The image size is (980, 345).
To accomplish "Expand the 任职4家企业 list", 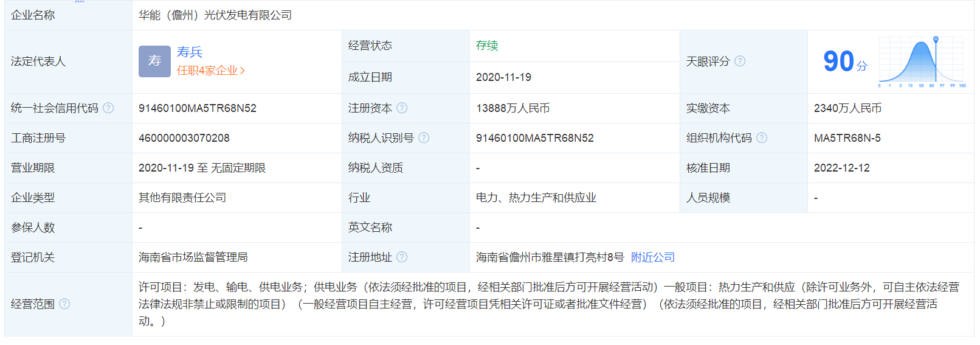I will 210,71.
